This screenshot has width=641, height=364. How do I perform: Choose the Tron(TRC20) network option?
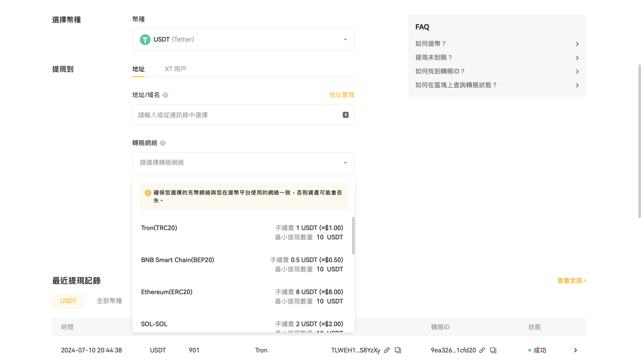242,233
